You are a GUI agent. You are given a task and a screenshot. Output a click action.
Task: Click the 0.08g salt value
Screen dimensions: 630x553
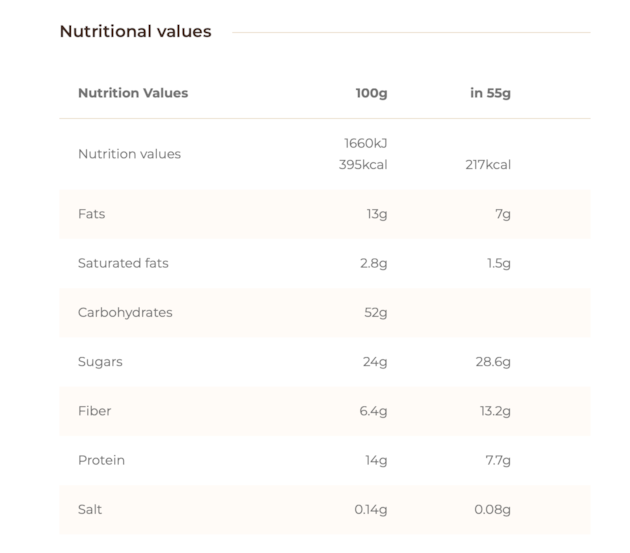492,510
